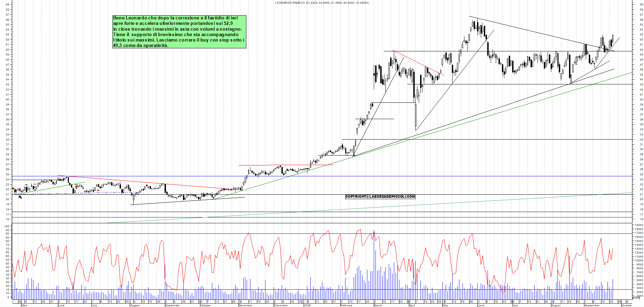Click the x1000 volume scale box
This screenshot has height=307, width=644.
point(636,298)
